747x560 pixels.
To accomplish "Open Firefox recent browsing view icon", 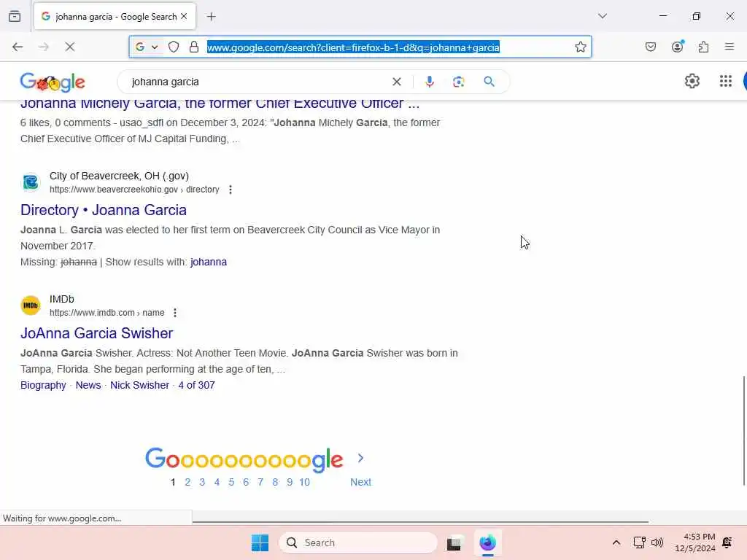I will (15, 17).
